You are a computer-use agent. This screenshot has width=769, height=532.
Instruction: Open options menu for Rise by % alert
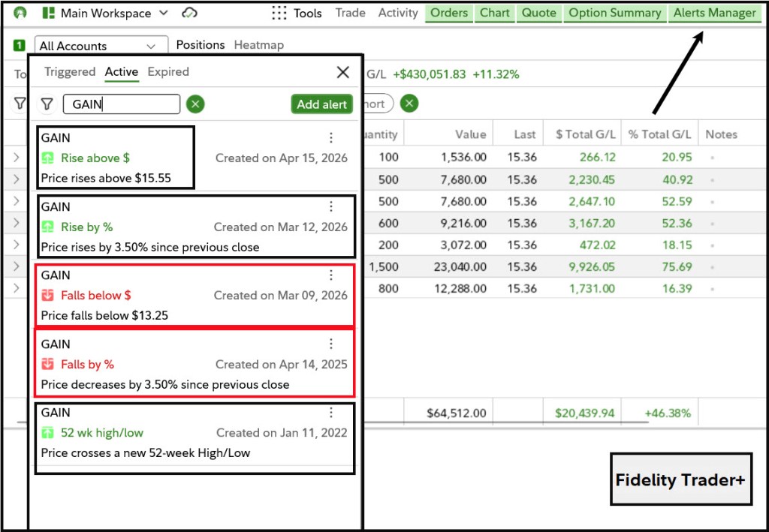(330, 207)
